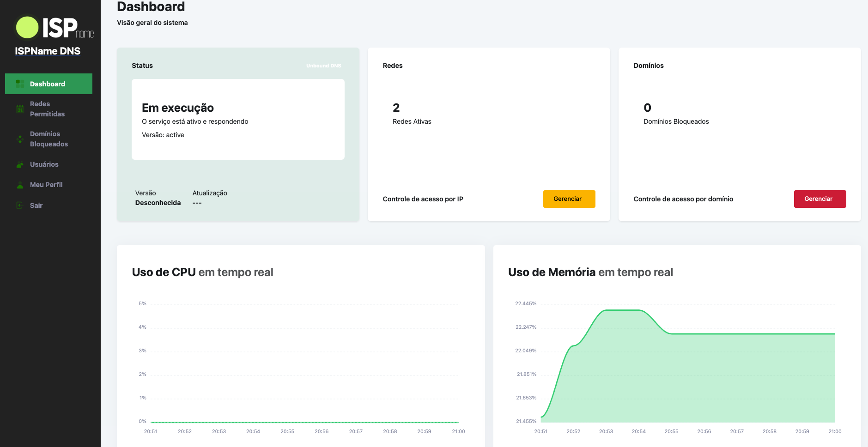Navigate to Usuários
The width and height of the screenshot is (868, 447).
coord(44,164)
